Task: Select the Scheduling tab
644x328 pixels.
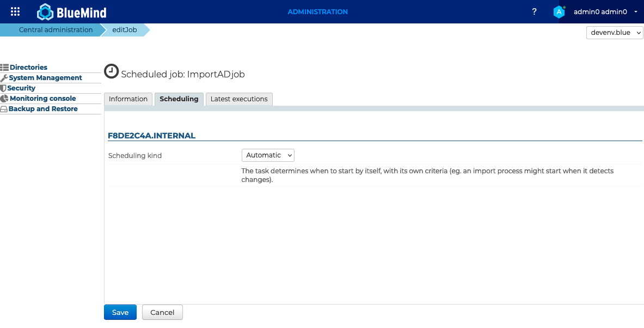Action: click(179, 99)
